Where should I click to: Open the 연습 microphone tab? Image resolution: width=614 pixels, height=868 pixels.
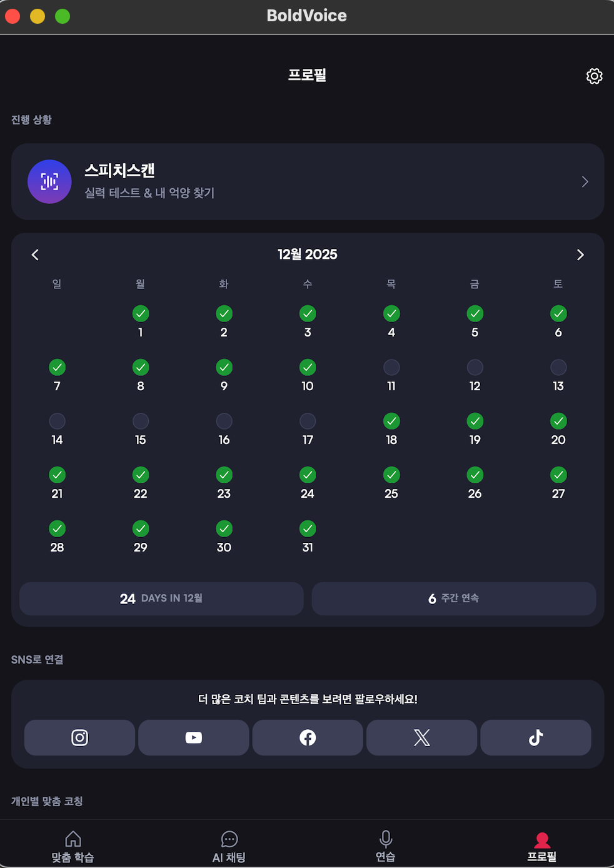coord(386,847)
